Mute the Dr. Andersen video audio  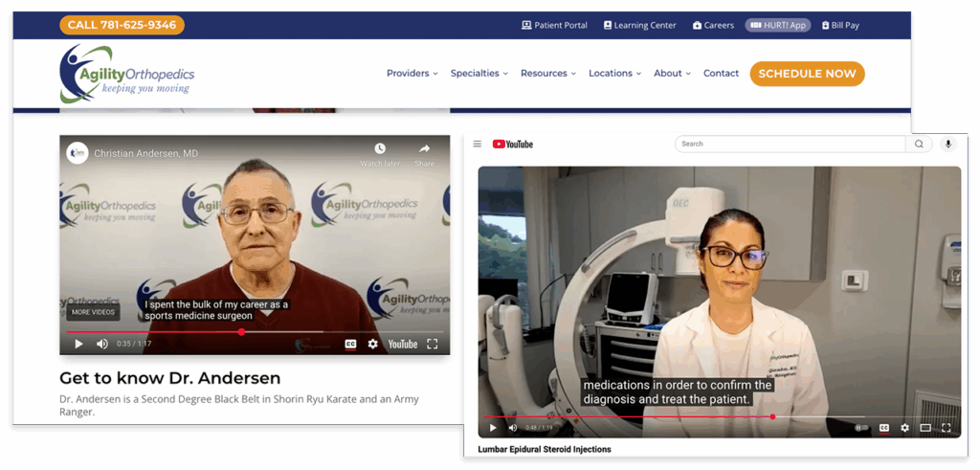(102, 344)
